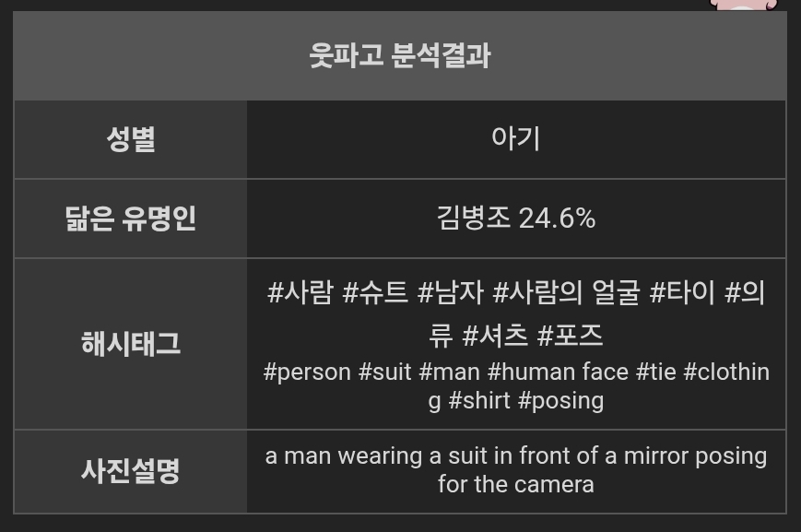
Task: Open the #포즈 hashtag
Action: 570,336
